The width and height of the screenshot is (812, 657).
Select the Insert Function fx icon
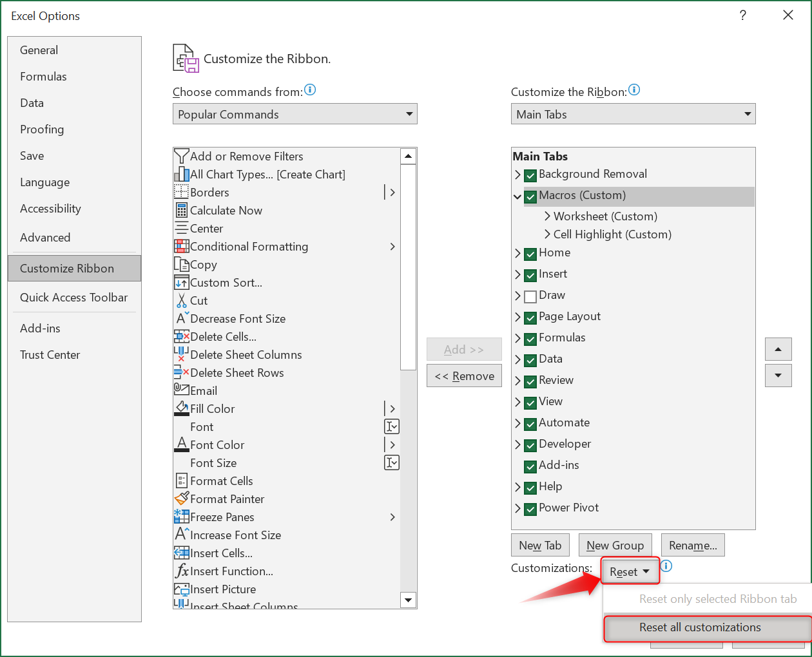(x=182, y=571)
